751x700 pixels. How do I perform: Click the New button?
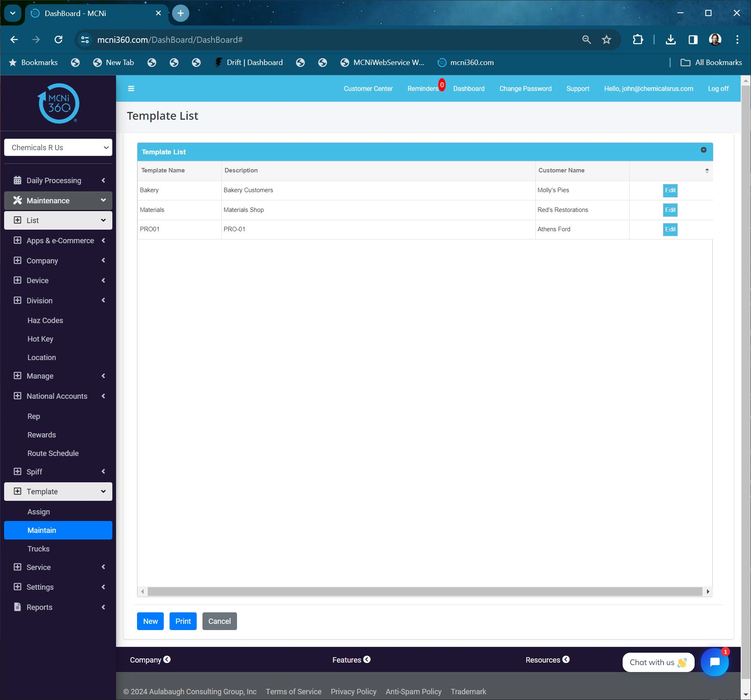click(x=150, y=621)
